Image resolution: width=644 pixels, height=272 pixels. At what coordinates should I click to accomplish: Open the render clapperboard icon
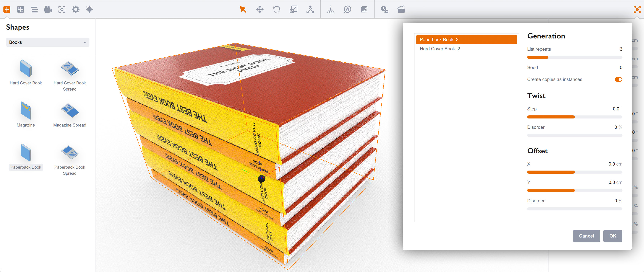pos(401,10)
